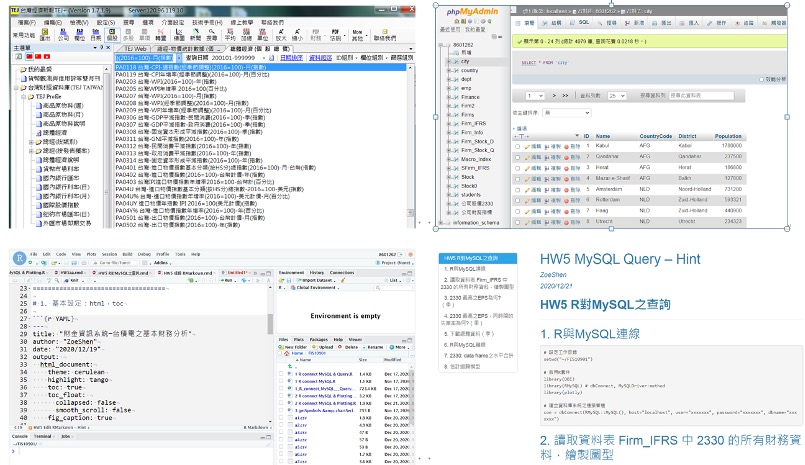805x465 pixels.
Task: Select the 個股 icon in TEJ toolbar
Action: pos(112,35)
